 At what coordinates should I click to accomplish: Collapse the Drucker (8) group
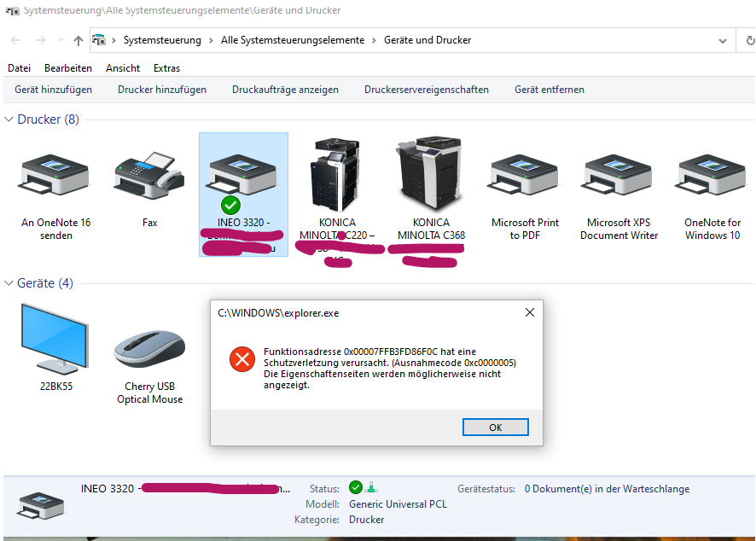(x=9, y=119)
